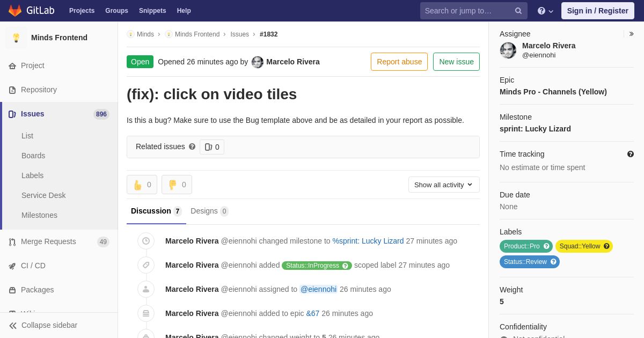Click the Issues count badge 896

coord(101,114)
